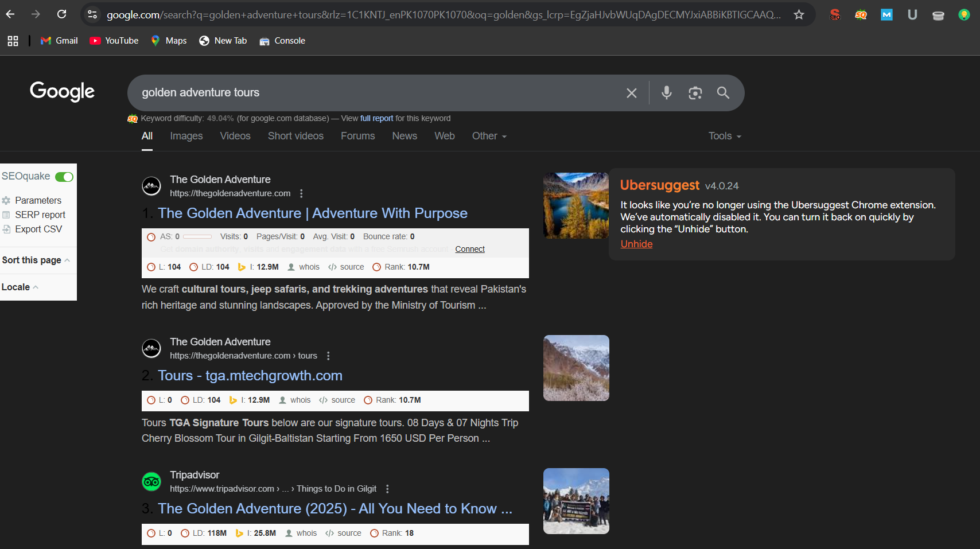The image size is (980, 549).
Task: Click the Connect link in SEOquake bar
Action: [x=470, y=249]
